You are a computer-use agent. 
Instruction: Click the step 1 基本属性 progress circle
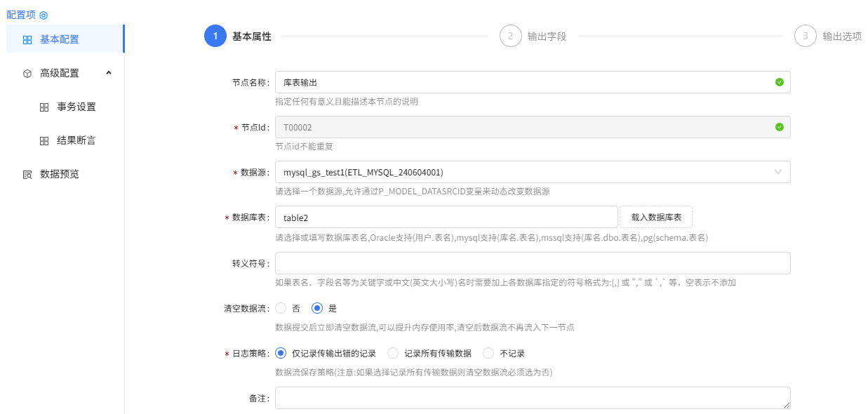pyautogui.click(x=215, y=36)
